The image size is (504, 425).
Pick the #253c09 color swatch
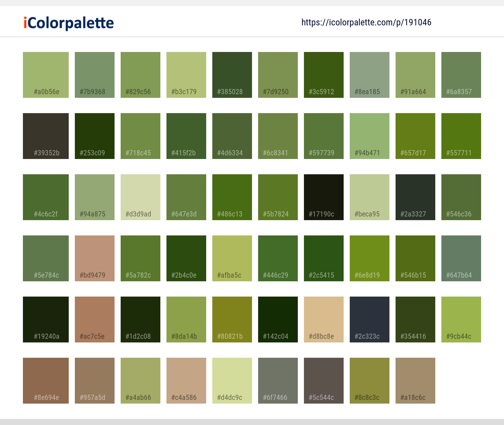click(x=95, y=136)
